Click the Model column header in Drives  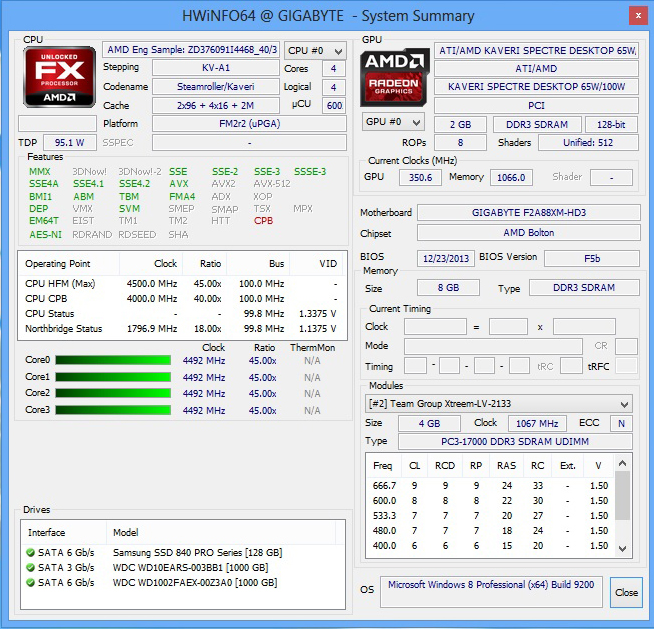pyautogui.click(x=220, y=533)
